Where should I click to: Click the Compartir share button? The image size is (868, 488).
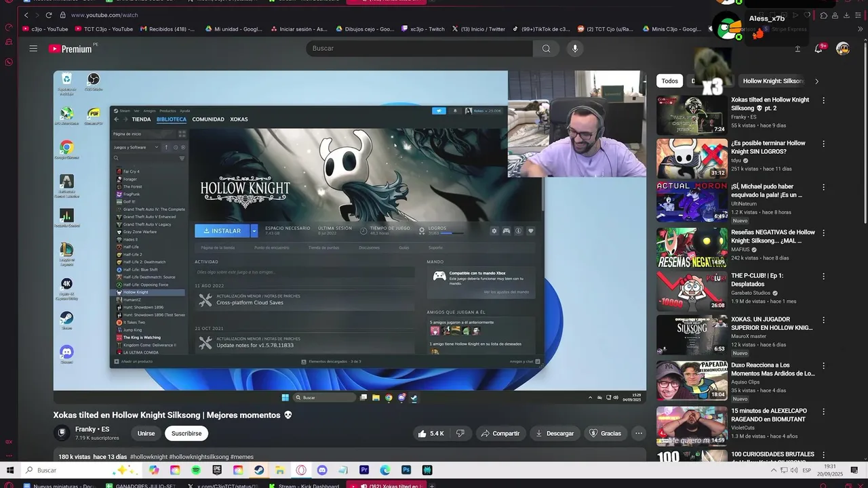[500, 433]
